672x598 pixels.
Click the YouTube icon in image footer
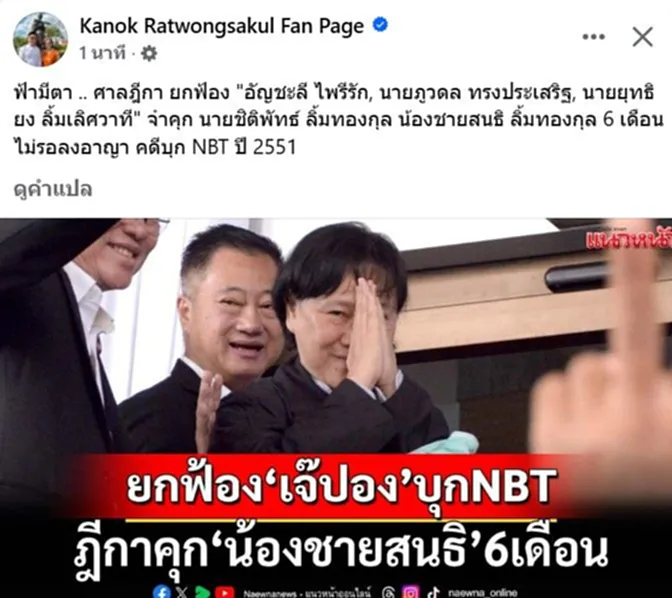tap(225, 592)
